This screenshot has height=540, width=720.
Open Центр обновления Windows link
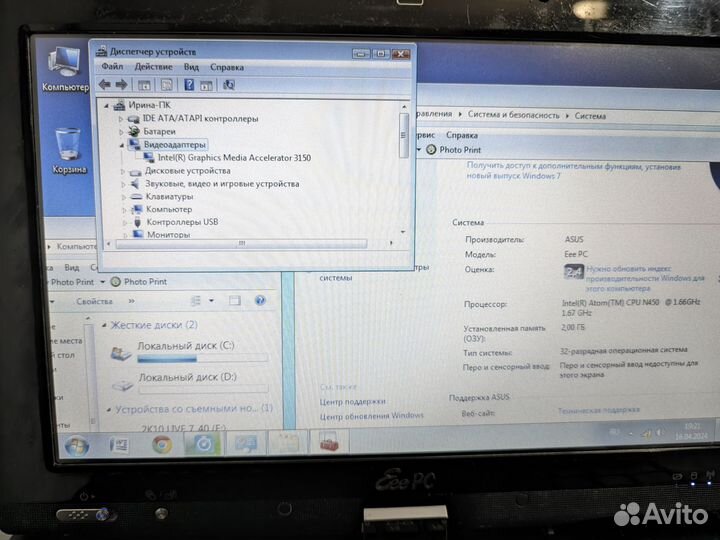pos(371,416)
